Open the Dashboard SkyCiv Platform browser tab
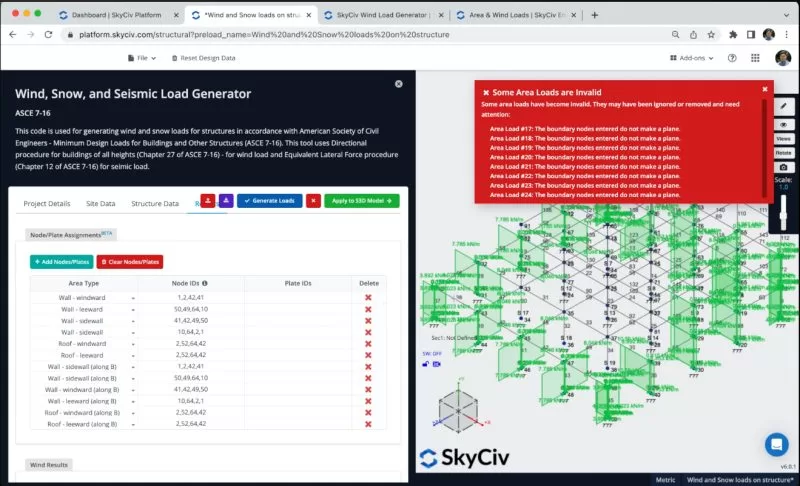This screenshot has width=800, height=486. (x=116, y=15)
